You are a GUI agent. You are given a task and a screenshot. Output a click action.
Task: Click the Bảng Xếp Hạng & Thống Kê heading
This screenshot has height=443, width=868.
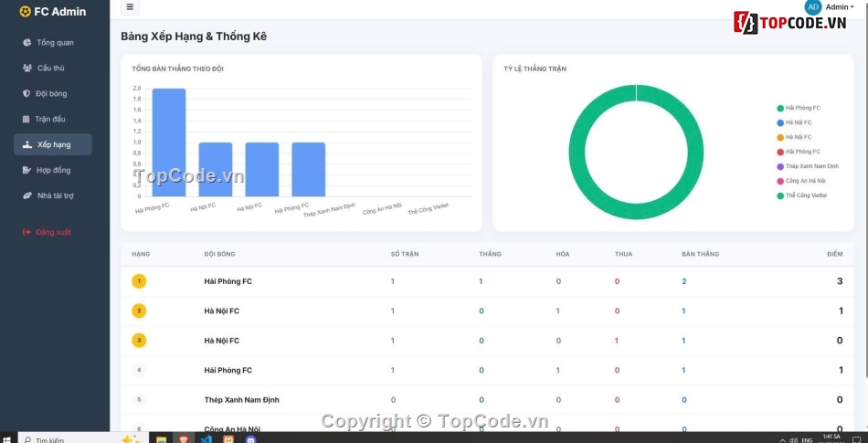pos(194,37)
